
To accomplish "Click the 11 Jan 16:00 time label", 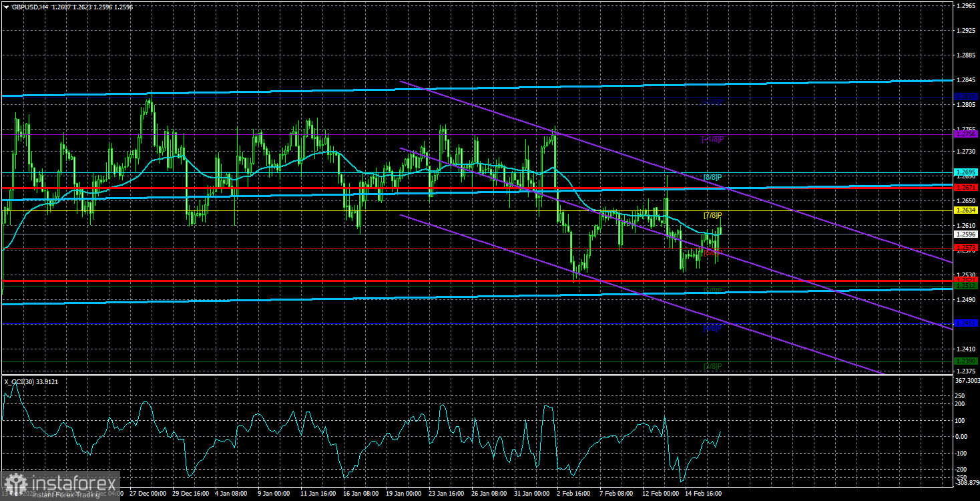I will pyautogui.click(x=318, y=494).
